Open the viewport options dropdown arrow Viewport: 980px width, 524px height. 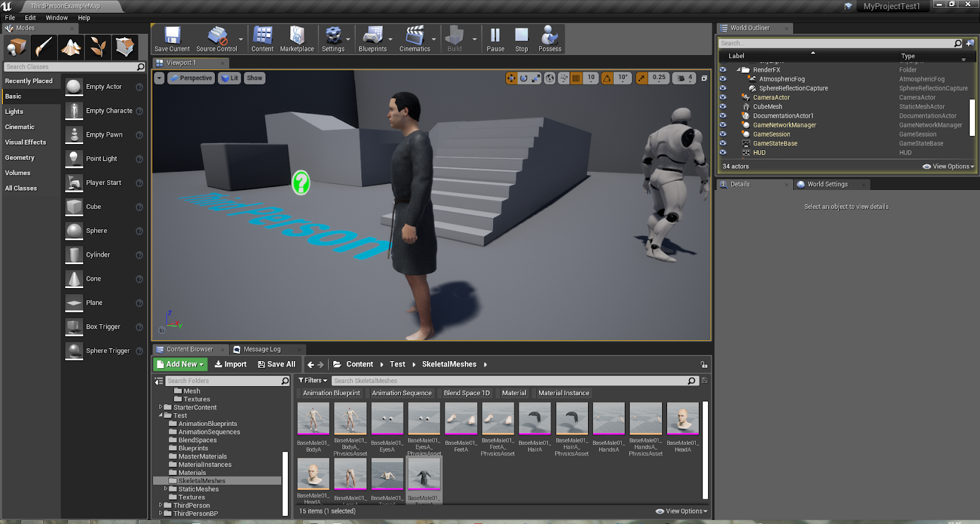[159, 78]
